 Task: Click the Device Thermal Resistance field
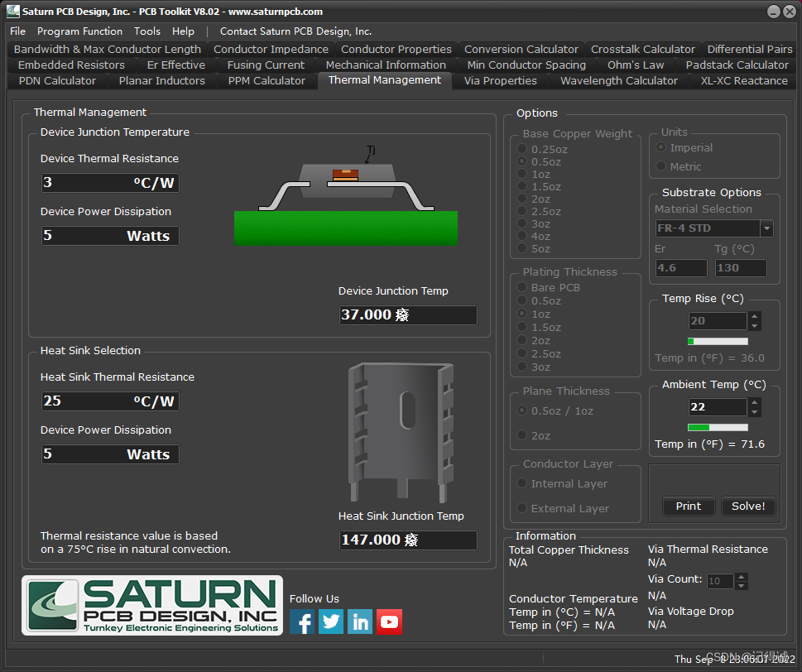coord(110,183)
